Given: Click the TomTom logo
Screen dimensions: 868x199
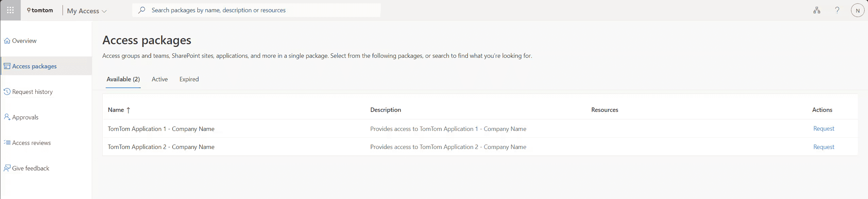Looking at the screenshot, I should point(40,10).
